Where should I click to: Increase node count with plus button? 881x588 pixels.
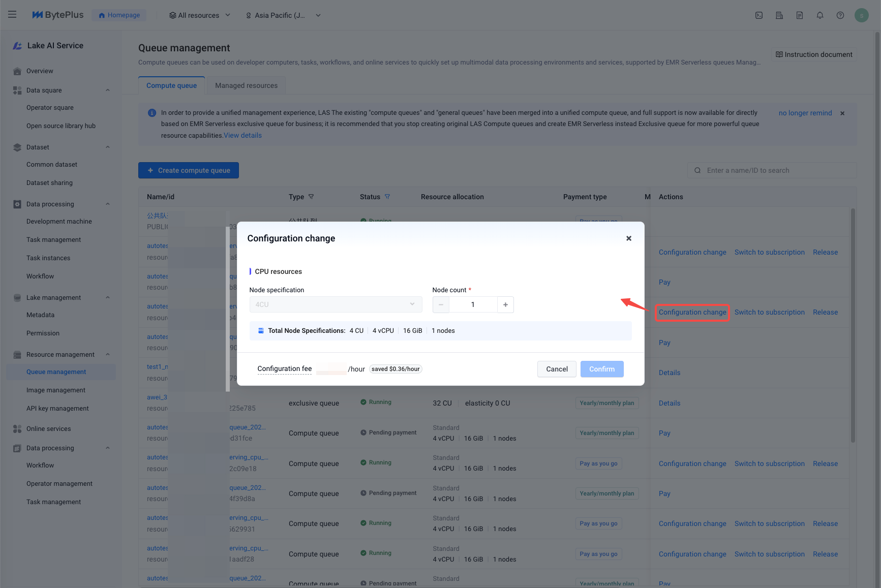[x=505, y=304]
